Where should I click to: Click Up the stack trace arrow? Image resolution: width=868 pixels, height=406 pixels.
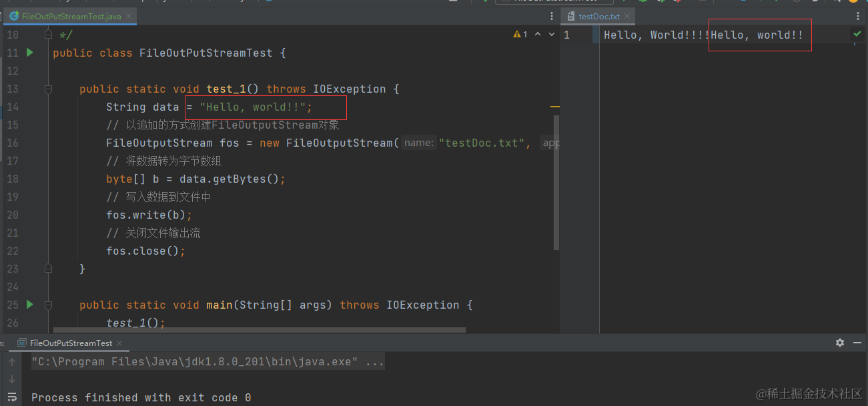(x=12, y=362)
